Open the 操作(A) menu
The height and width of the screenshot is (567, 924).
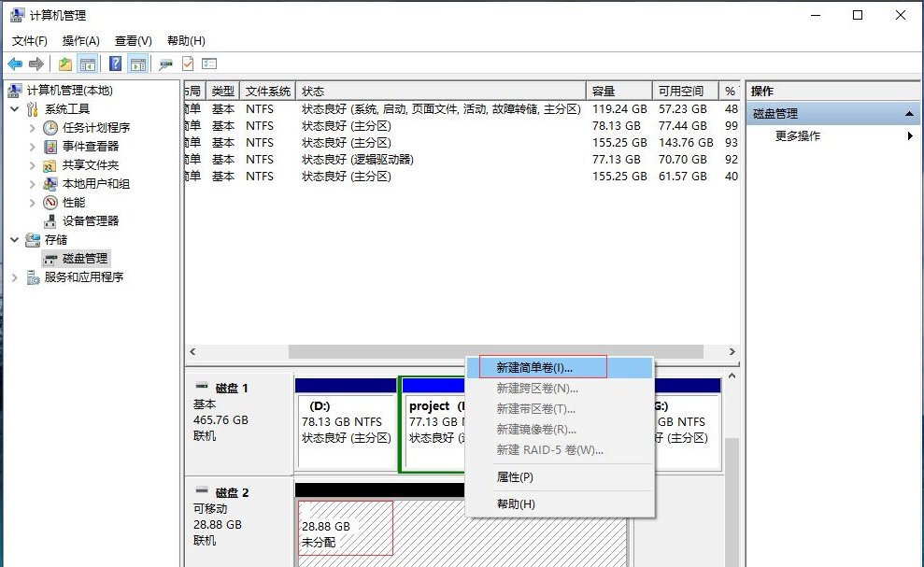(x=80, y=40)
